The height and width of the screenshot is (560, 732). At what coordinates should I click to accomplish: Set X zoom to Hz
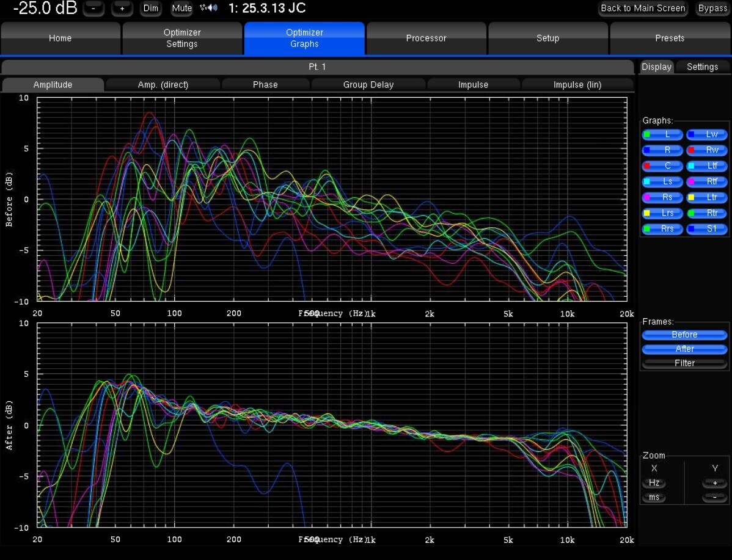tap(654, 483)
